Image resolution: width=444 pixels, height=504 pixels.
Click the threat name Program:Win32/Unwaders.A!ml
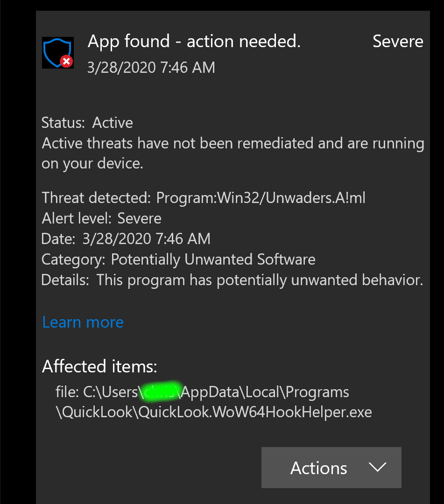pos(261,197)
